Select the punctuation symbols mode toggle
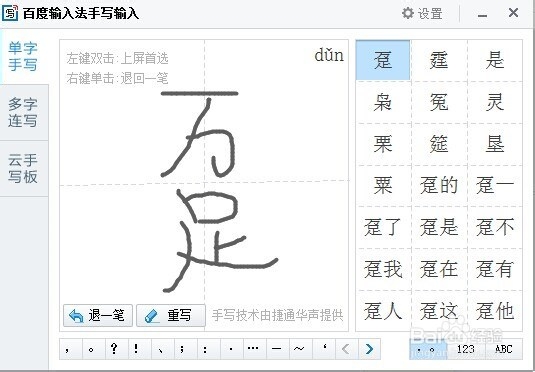The image size is (535, 372). [x=428, y=349]
